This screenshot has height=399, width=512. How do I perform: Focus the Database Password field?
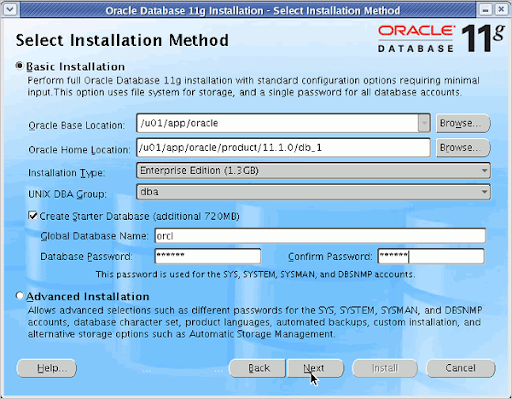tap(208, 256)
